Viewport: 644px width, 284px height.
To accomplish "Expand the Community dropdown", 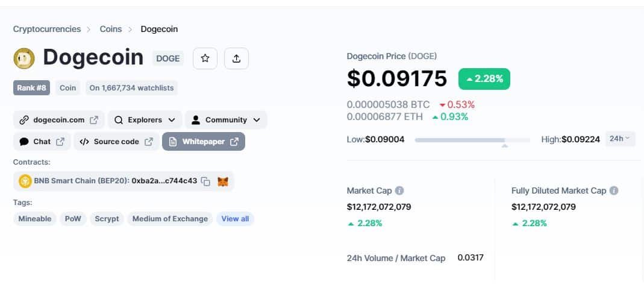I will pyautogui.click(x=226, y=120).
